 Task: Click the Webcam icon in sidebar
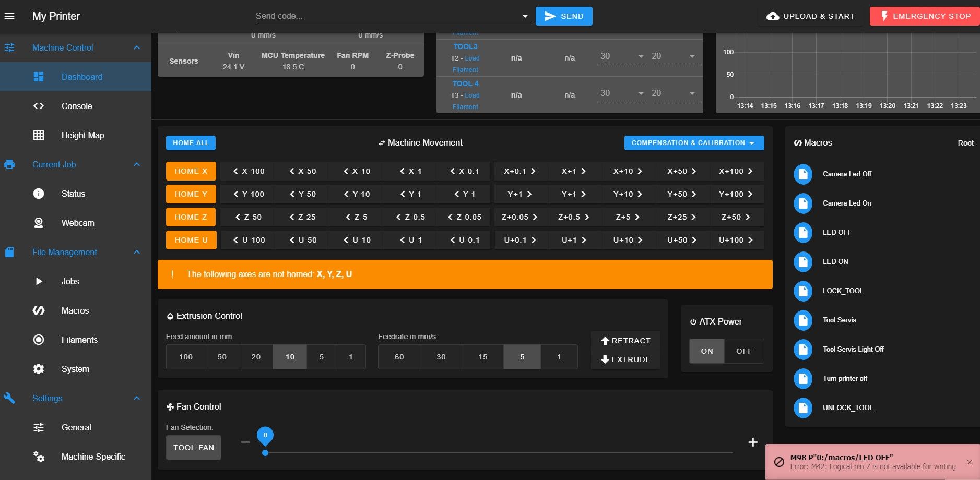click(39, 223)
